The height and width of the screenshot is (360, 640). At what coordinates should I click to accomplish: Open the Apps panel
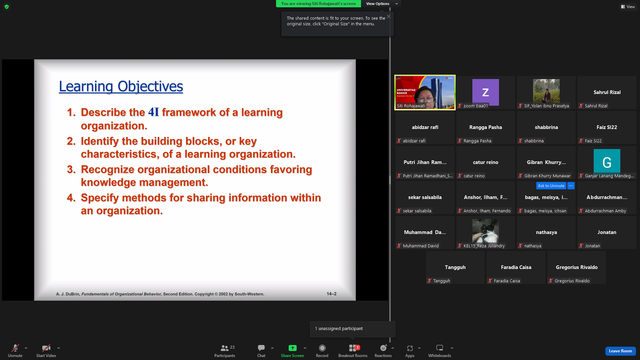pyautogui.click(x=410, y=350)
